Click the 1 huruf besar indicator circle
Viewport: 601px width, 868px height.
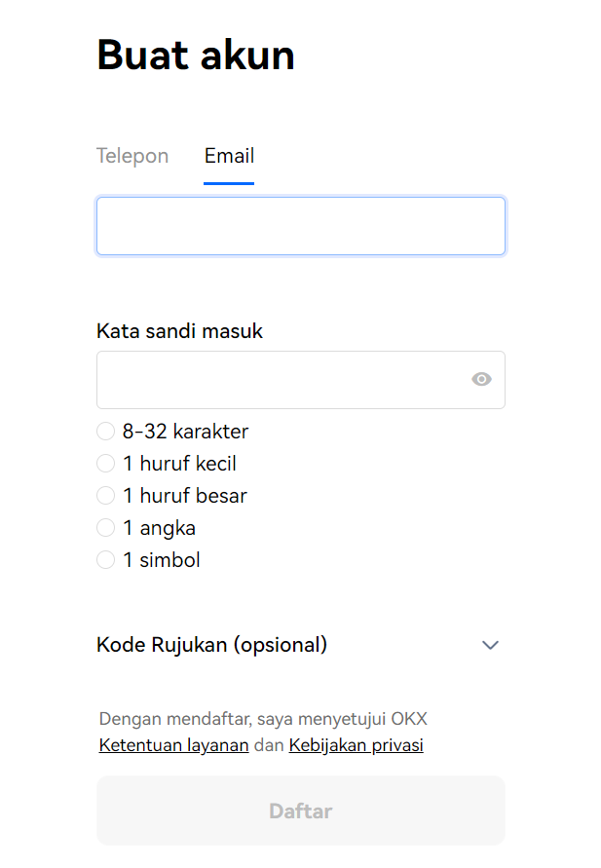click(x=106, y=496)
